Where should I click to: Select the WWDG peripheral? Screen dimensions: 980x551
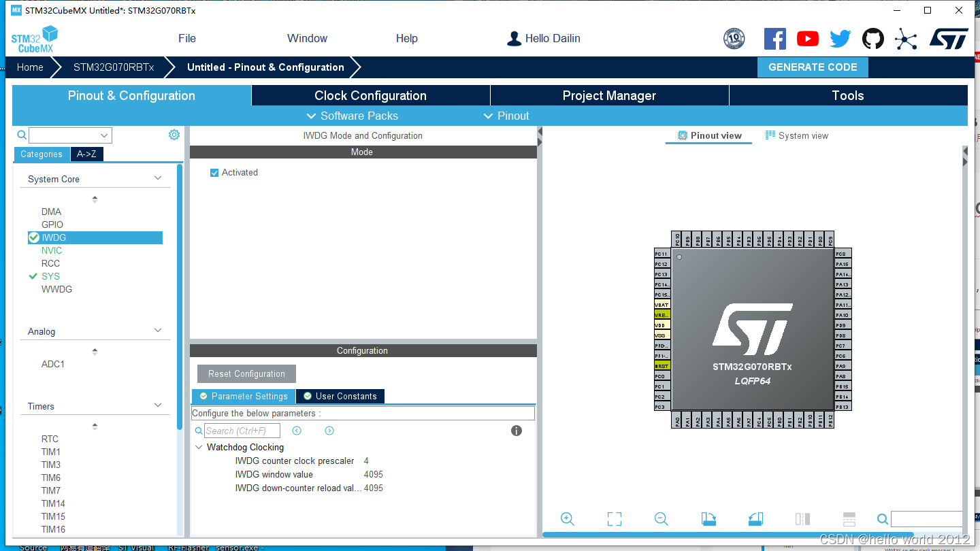pyautogui.click(x=56, y=289)
